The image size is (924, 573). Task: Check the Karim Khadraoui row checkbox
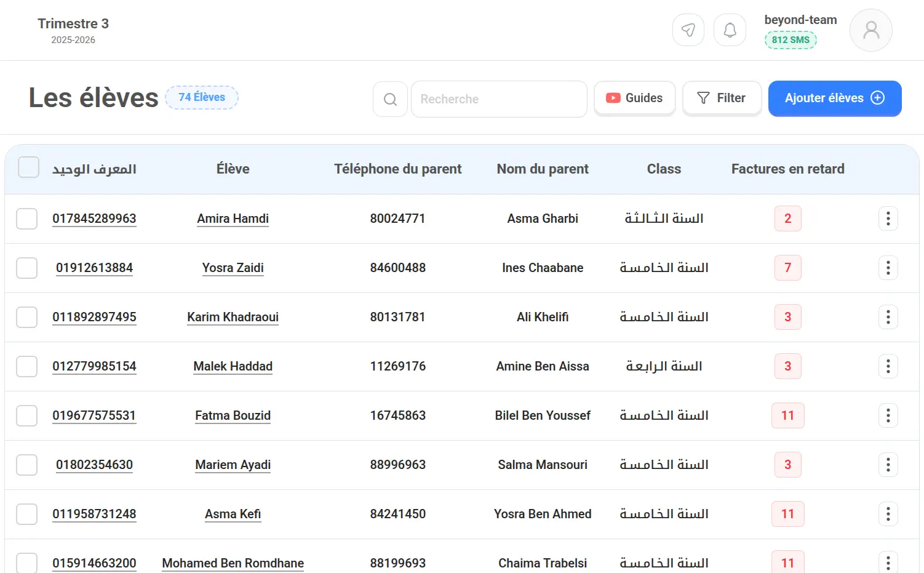(x=27, y=317)
